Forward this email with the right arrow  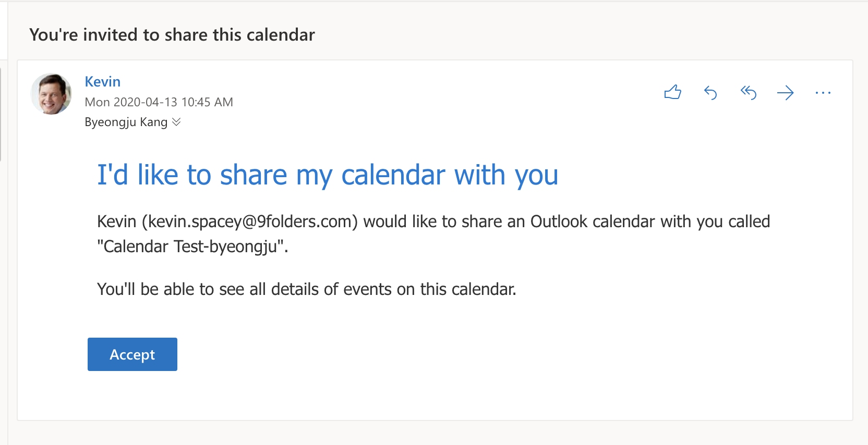[x=785, y=93]
